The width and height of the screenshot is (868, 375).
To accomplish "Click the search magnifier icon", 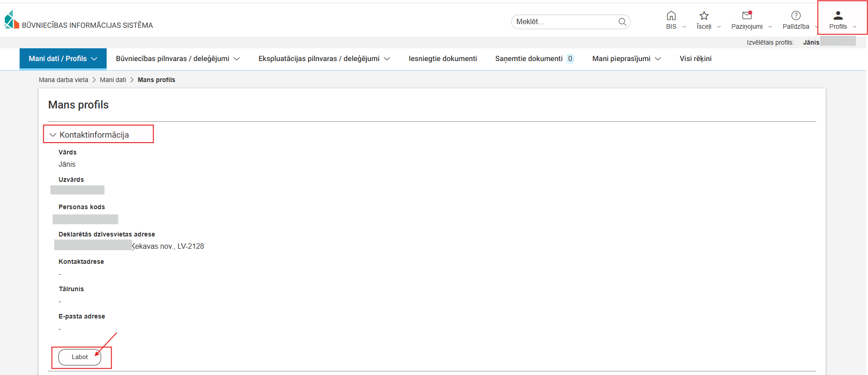I will point(622,22).
